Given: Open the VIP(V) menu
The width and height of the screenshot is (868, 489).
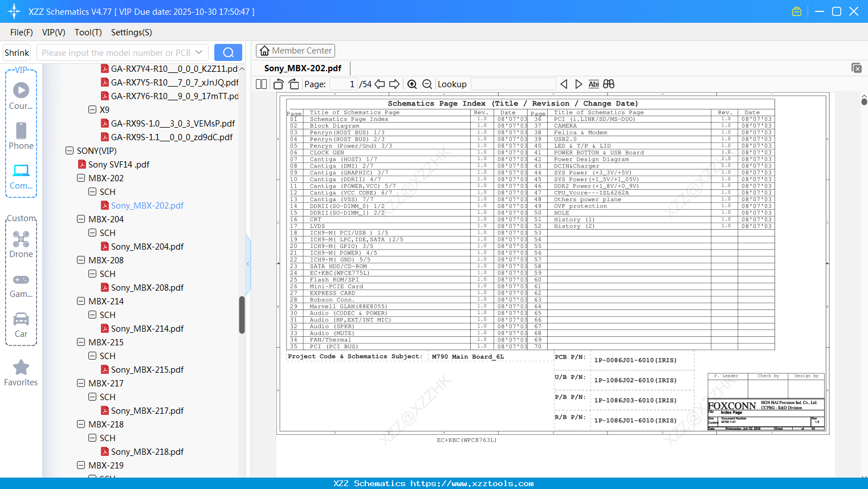Looking at the screenshot, I should point(54,32).
